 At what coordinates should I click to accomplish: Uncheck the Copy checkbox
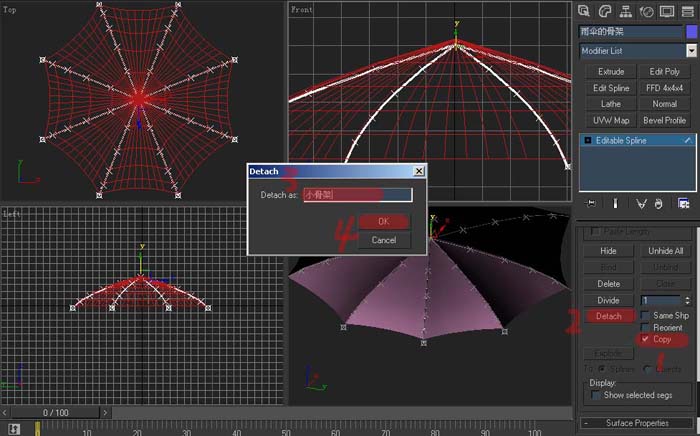click(x=645, y=339)
